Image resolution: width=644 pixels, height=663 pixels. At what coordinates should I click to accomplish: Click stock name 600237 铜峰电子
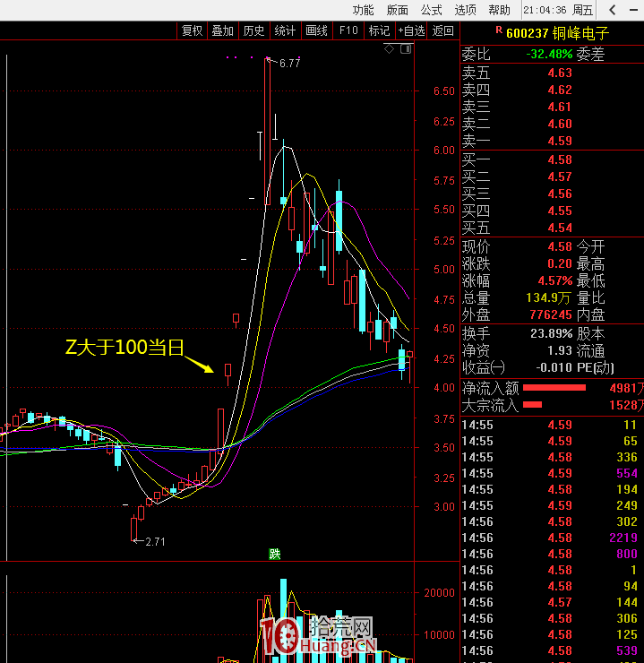(557, 33)
